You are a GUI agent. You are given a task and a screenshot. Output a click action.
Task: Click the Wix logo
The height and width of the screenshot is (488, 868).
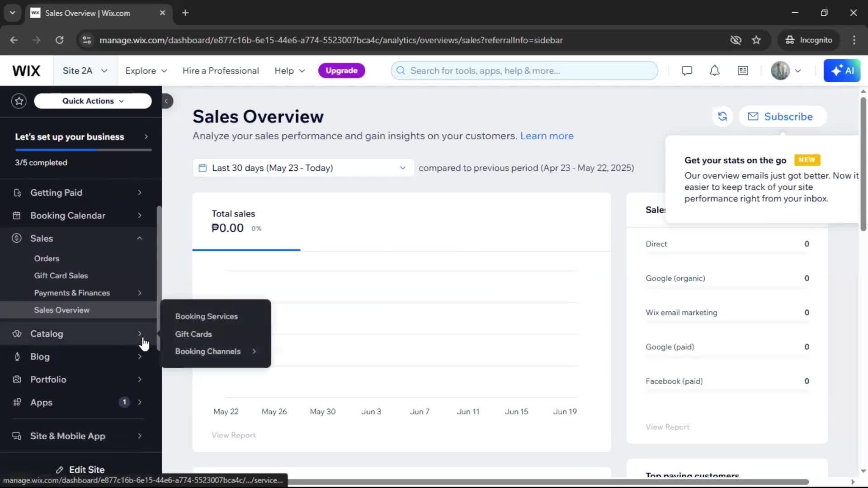pyautogui.click(x=26, y=71)
